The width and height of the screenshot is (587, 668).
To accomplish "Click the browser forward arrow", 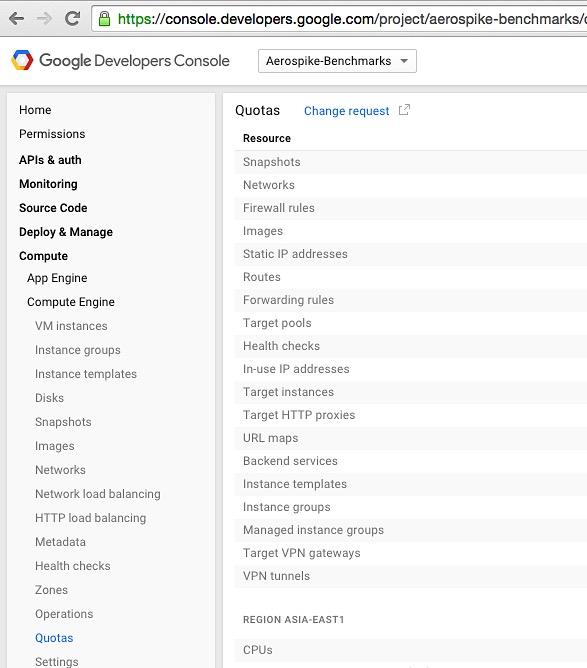I will point(44,19).
